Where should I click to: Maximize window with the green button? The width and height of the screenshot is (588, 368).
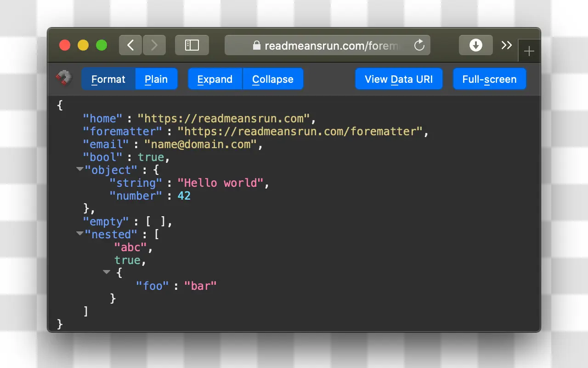point(102,45)
